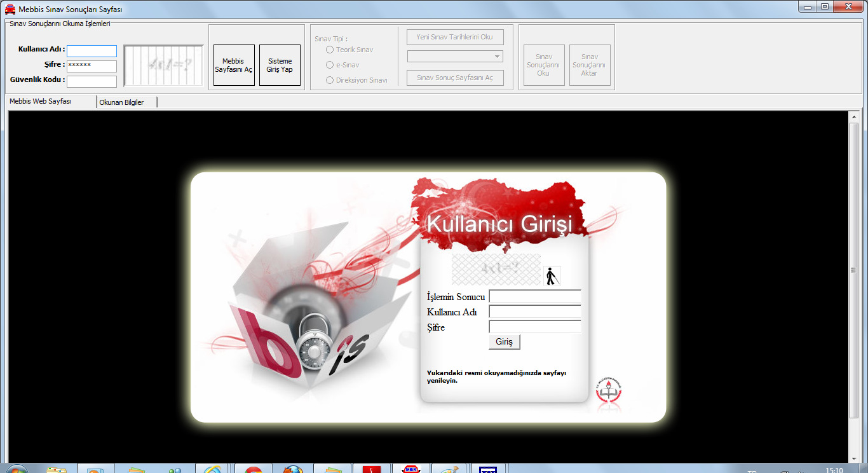The height and width of the screenshot is (473, 868).
Task: Click the 'Güvenlik Kodu :' label
Action: click(37, 80)
